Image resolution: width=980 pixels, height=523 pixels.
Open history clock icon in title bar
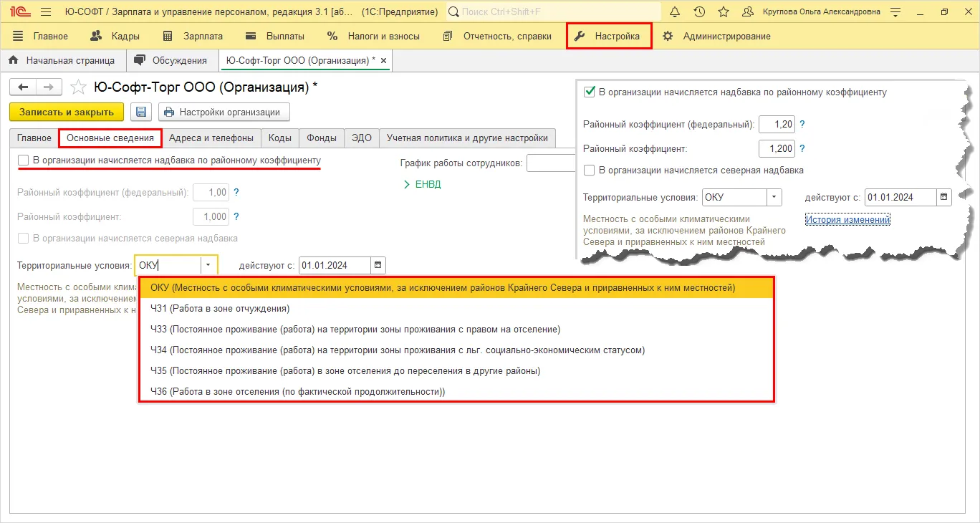tap(699, 12)
